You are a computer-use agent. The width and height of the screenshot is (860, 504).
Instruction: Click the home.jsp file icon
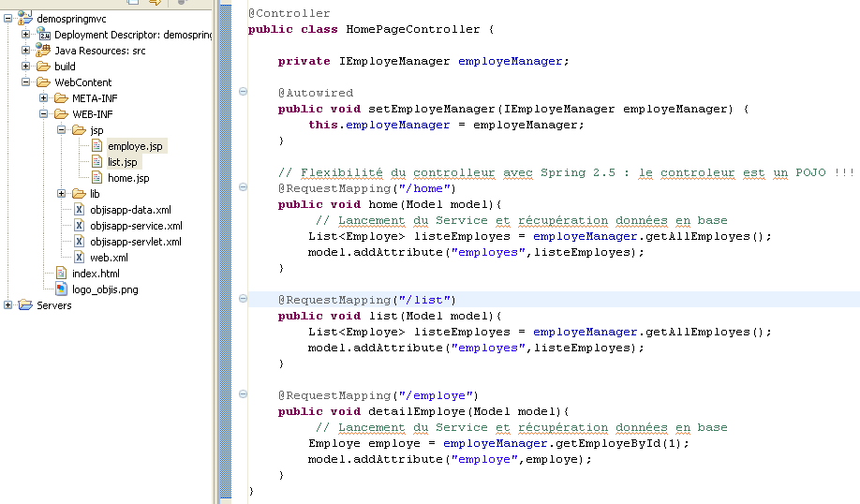97,178
